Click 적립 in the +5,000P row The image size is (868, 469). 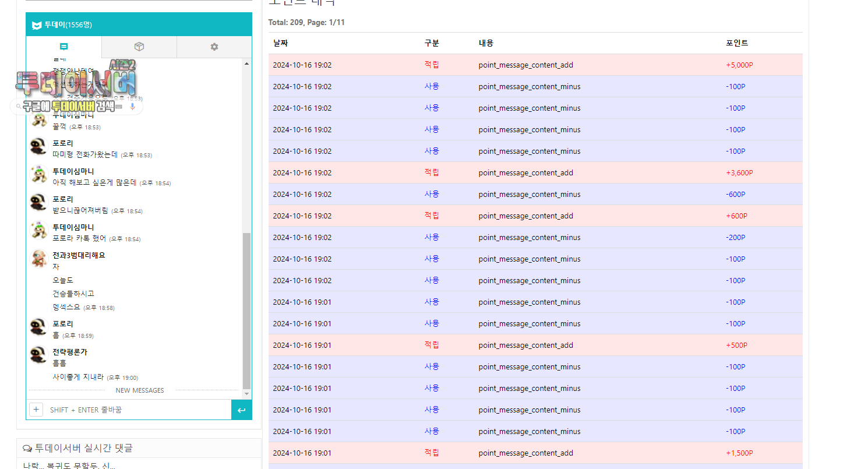tap(432, 65)
